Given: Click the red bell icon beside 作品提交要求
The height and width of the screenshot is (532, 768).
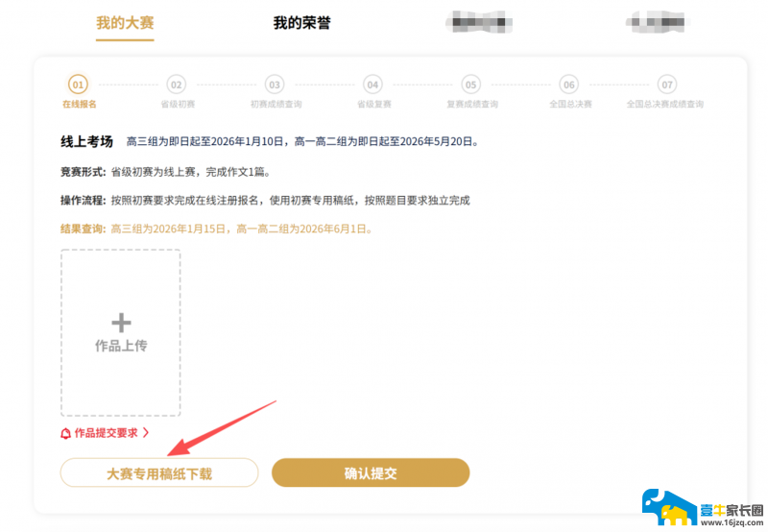Looking at the screenshot, I should point(65,433).
